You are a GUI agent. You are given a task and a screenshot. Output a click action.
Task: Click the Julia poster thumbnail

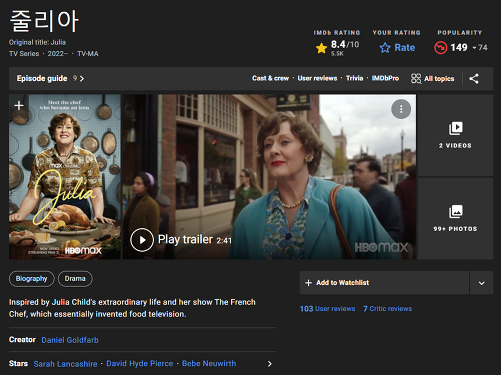(x=65, y=177)
